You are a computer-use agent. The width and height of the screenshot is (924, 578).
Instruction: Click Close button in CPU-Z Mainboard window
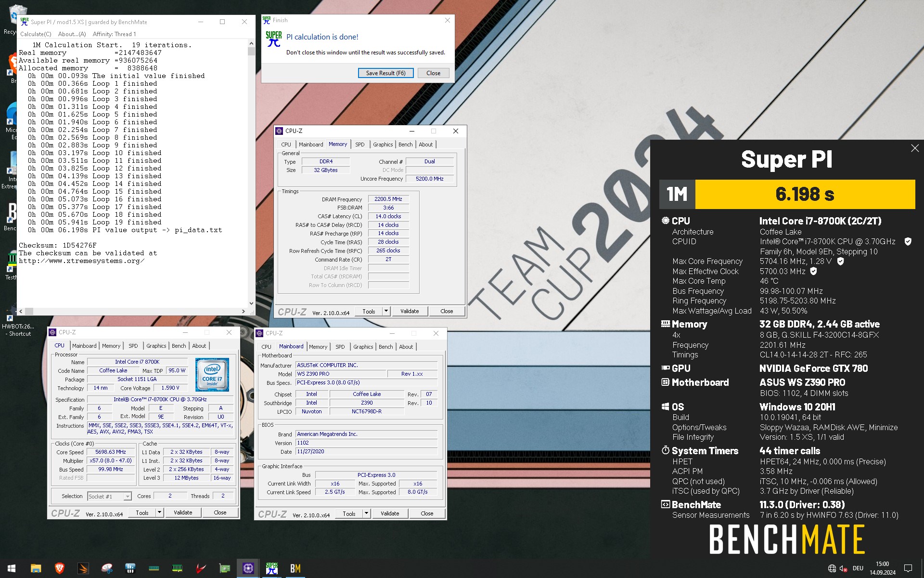coord(427,513)
